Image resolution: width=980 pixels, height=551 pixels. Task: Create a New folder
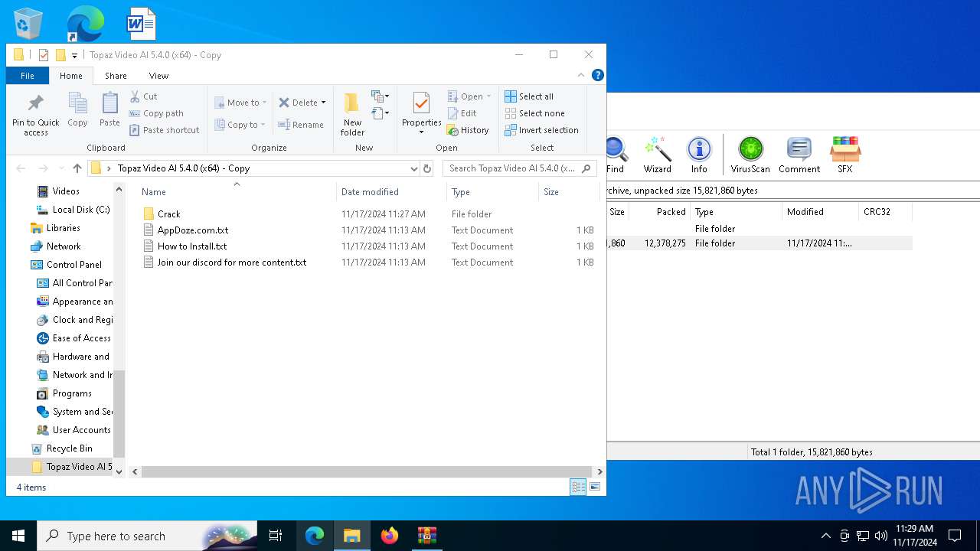(x=352, y=115)
